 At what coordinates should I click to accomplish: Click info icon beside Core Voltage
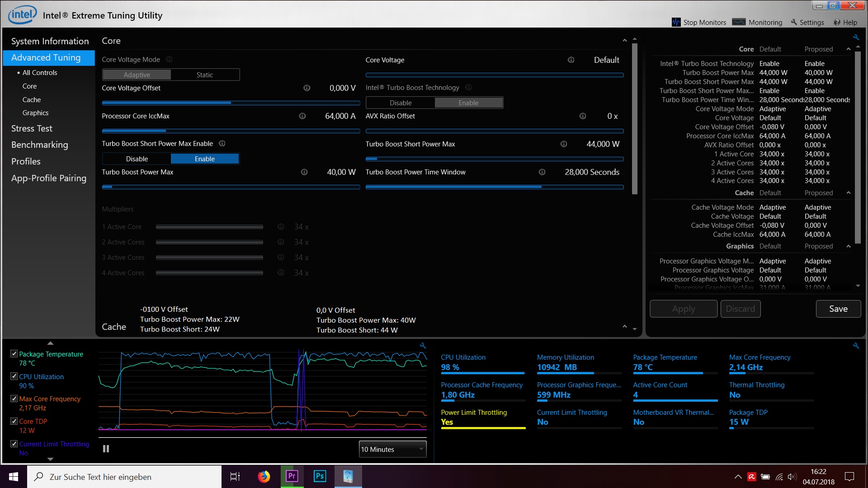(x=571, y=60)
